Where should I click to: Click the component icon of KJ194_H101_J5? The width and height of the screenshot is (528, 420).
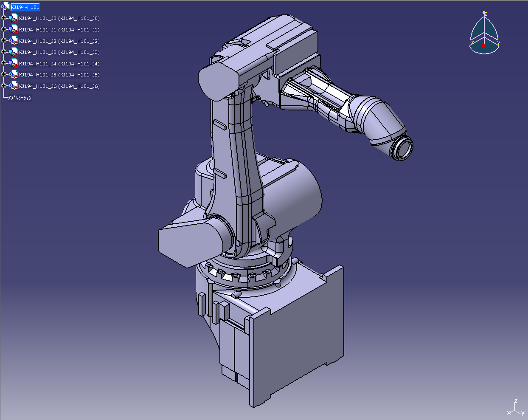tap(14, 74)
